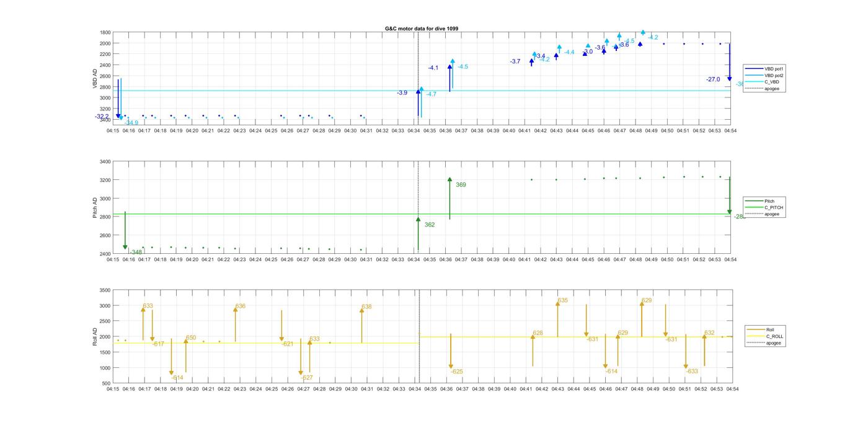Click the '632' roll data label

coord(709,333)
